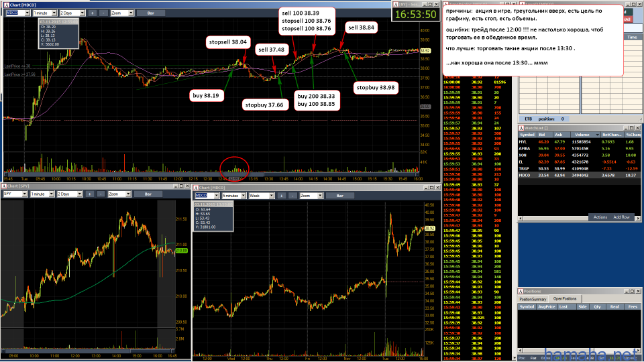Switch to the PositionSummary tab
This screenshot has height=362, width=644.
(533, 299)
